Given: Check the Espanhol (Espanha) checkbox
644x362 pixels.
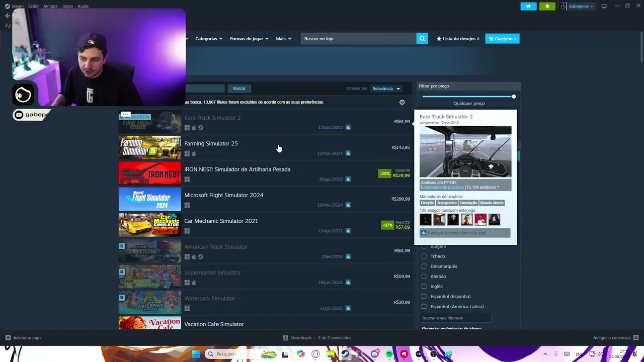Looking at the screenshot, I should pos(424,297).
